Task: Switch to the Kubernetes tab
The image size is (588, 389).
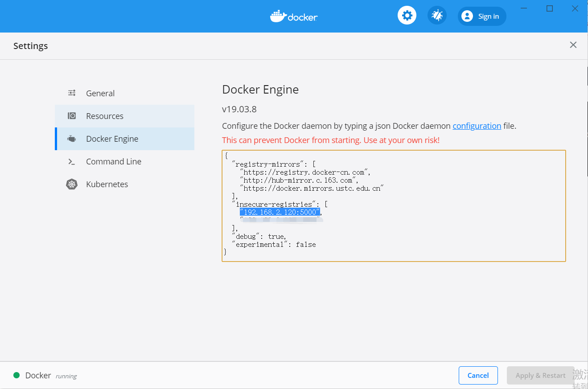Action: coord(107,184)
